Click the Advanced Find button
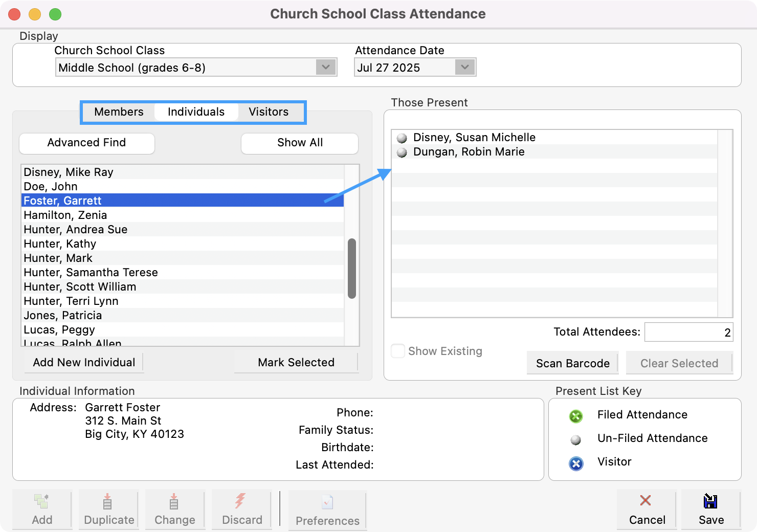This screenshot has height=532, width=757. [x=86, y=143]
